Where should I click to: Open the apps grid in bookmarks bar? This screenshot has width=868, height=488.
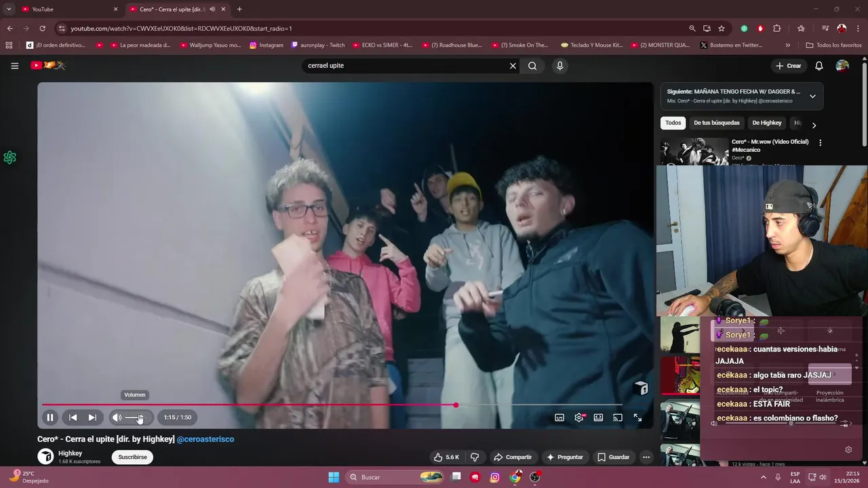pyautogui.click(x=9, y=45)
